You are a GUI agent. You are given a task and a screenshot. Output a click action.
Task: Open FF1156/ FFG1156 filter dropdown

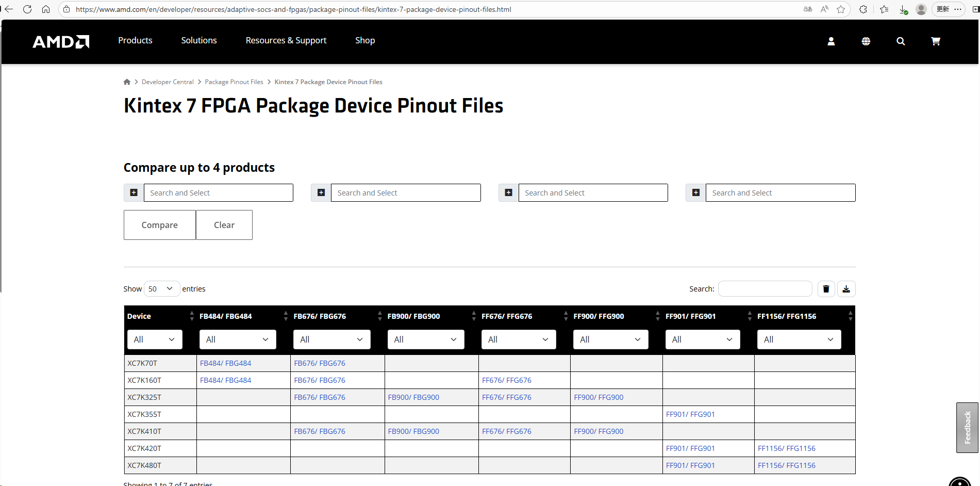pos(799,339)
